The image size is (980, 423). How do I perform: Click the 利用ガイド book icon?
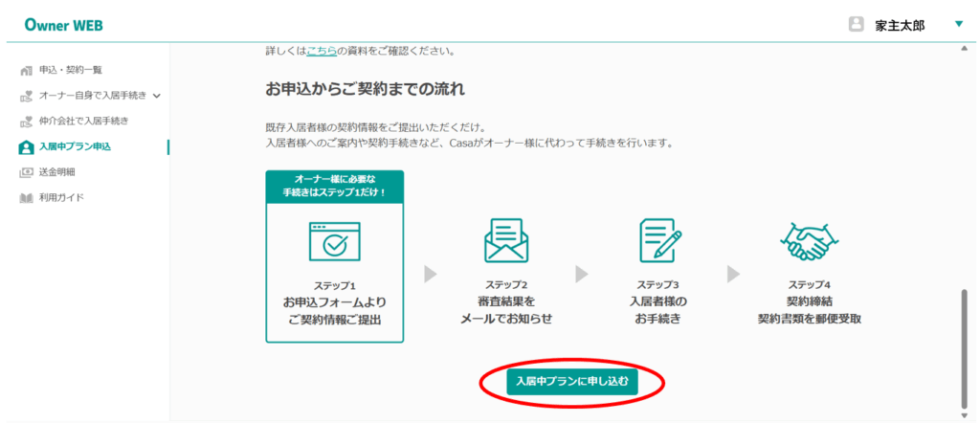point(26,198)
